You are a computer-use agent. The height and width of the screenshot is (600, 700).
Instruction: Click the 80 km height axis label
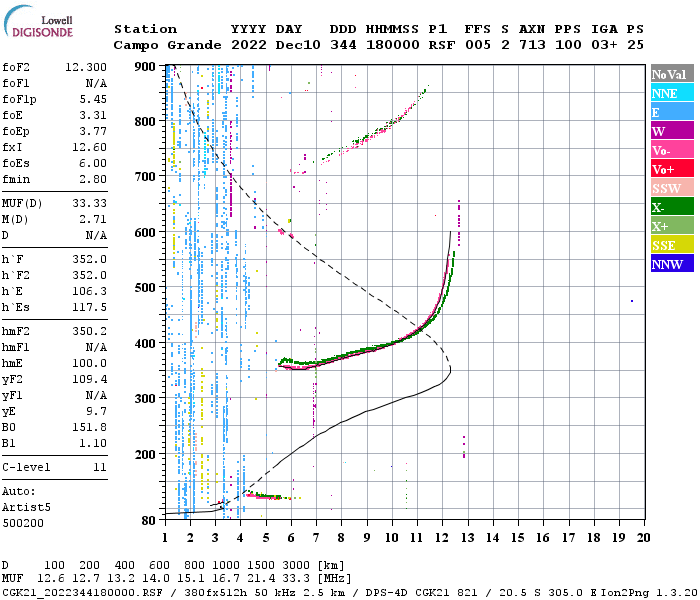[149, 521]
